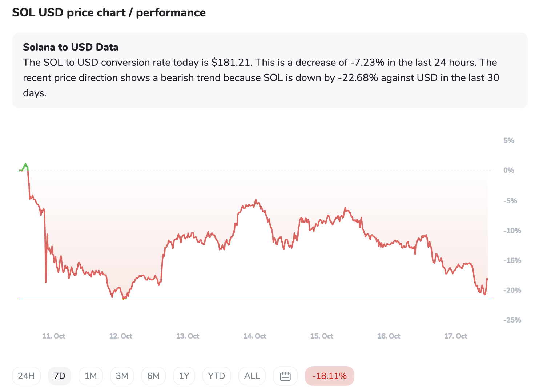Switch chart to 6M range
535x392 pixels.
click(x=153, y=376)
